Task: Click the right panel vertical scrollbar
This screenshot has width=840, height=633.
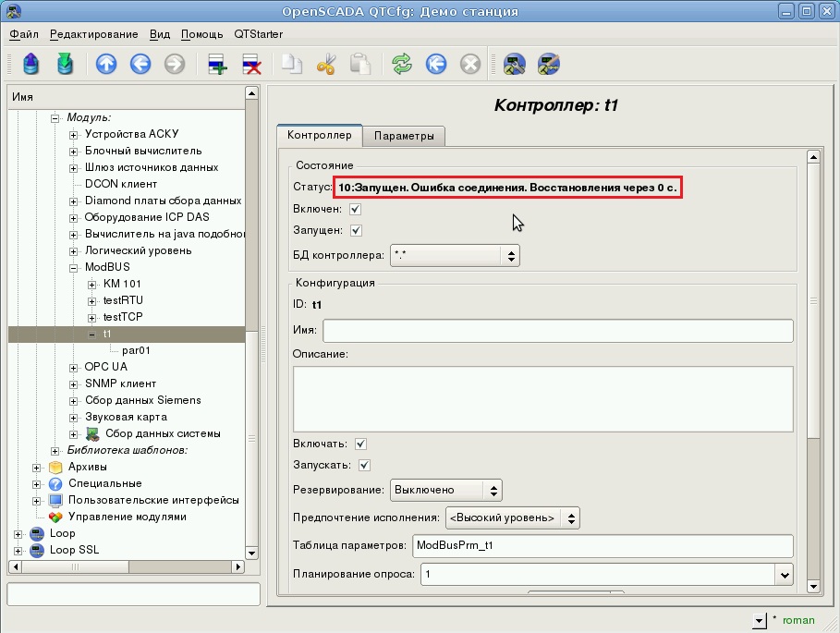Action: [x=813, y=370]
